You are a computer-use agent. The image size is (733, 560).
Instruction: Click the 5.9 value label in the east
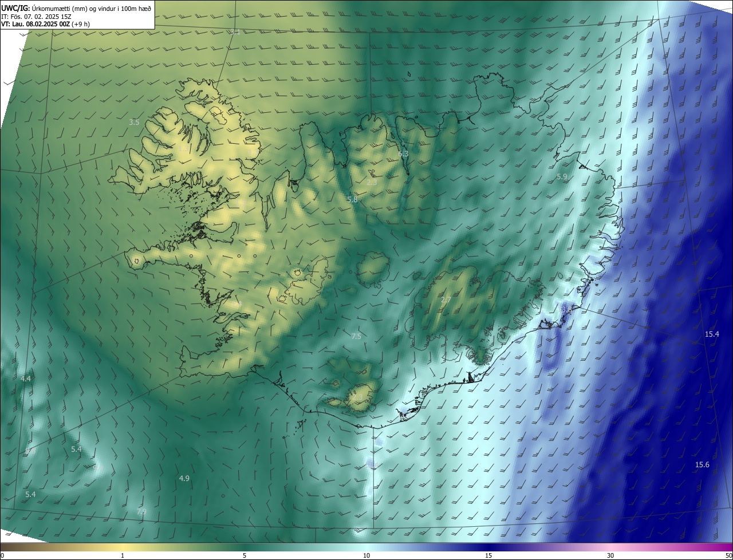[x=562, y=177]
